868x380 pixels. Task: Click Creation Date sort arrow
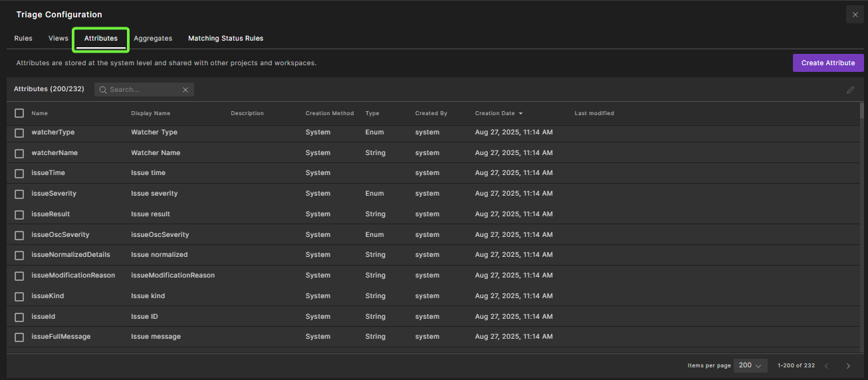520,114
